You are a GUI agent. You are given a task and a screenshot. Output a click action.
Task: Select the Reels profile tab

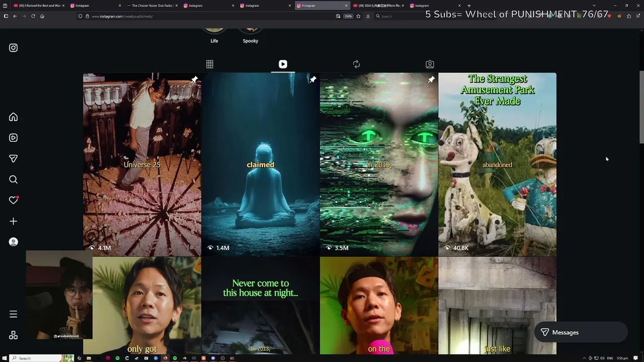283,64
